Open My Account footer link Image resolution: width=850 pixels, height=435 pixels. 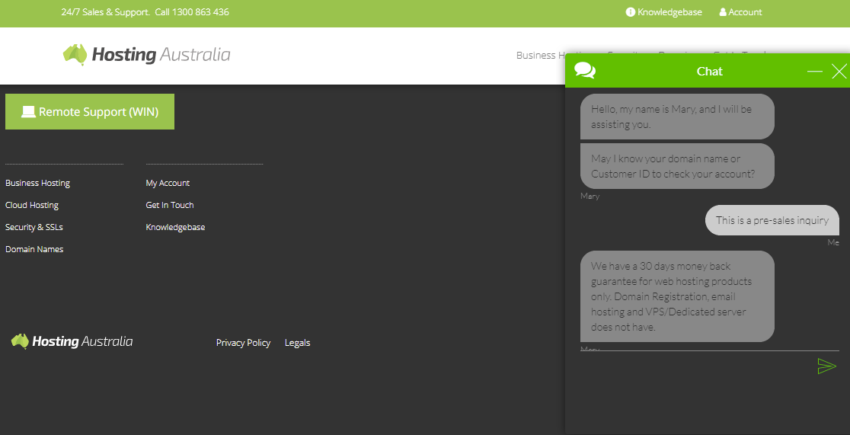point(168,183)
